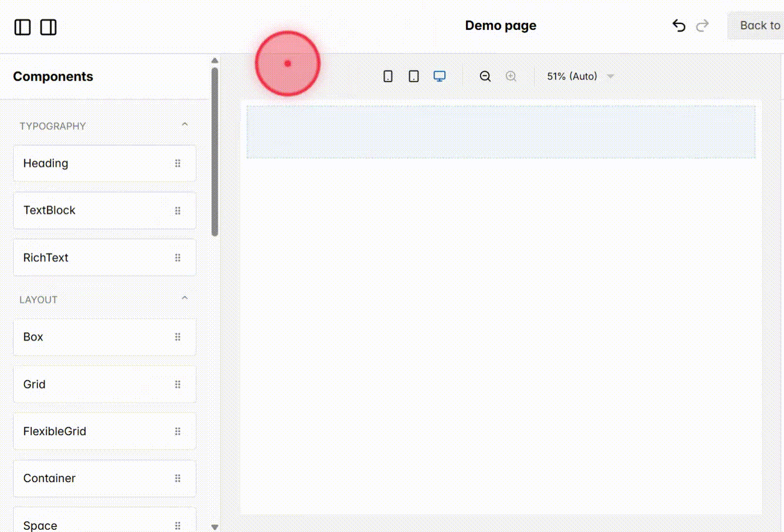Click the zoom out magnifier icon

(x=485, y=76)
